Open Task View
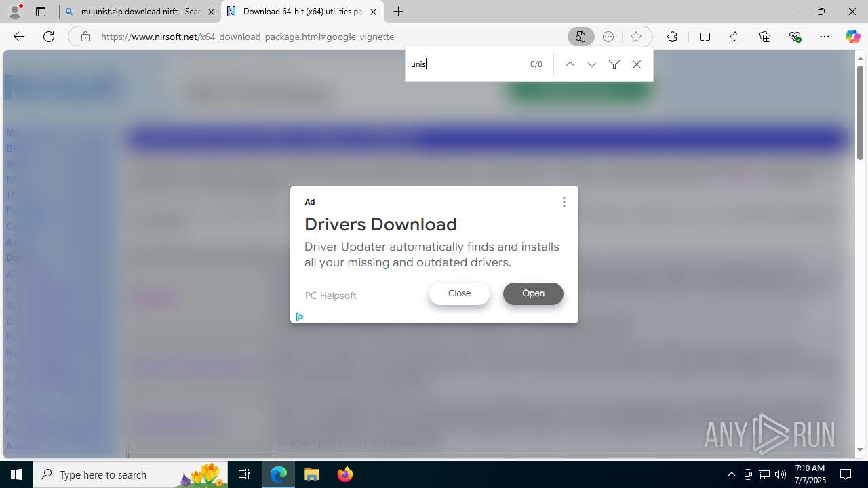The width and height of the screenshot is (868, 488). click(x=244, y=474)
